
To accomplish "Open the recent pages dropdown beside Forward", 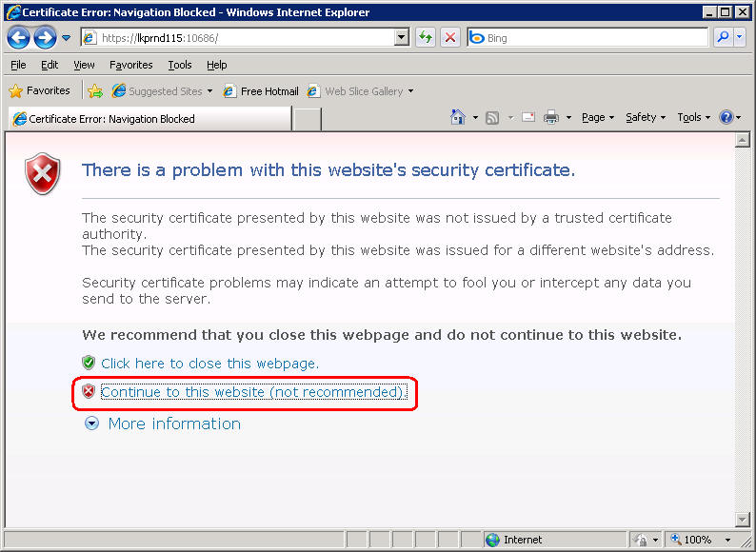I will tap(66, 38).
